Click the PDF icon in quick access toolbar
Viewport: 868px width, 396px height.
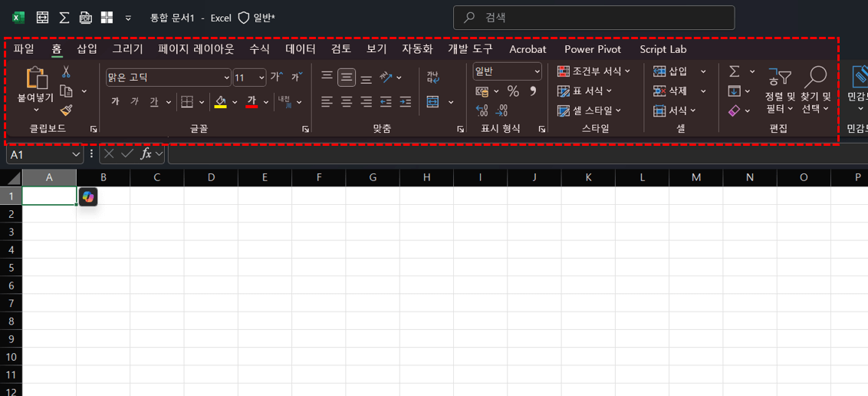pos(85,18)
